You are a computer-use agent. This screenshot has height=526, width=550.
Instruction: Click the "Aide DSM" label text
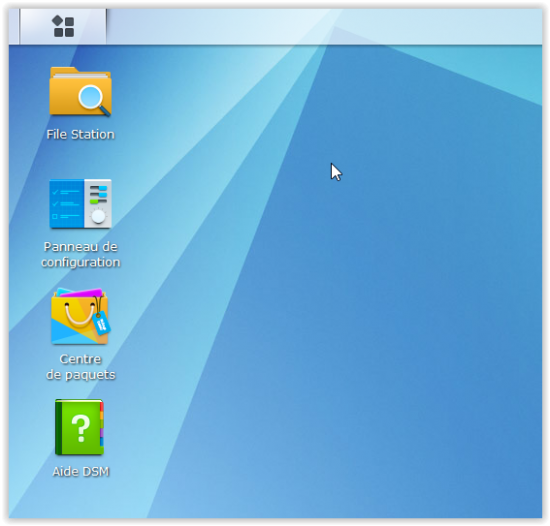(x=81, y=472)
